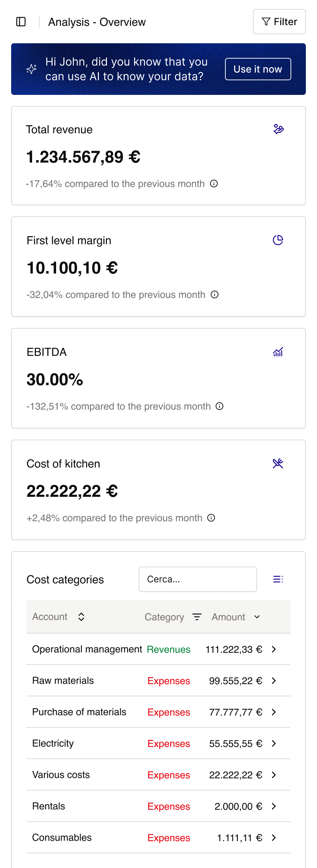
Task: Click the 111.222,33 € amount
Action: pos(234,649)
